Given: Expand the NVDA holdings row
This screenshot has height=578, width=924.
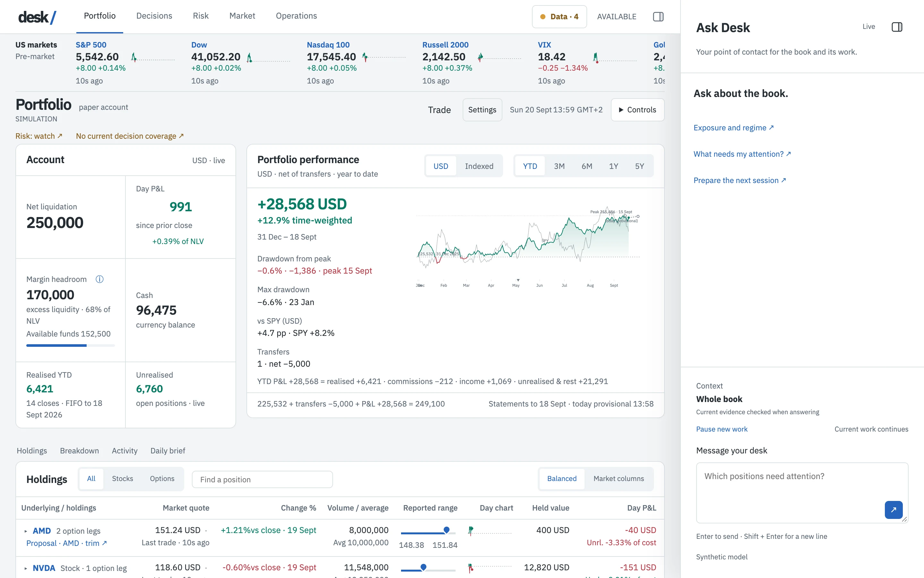Looking at the screenshot, I should (x=26, y=568).
